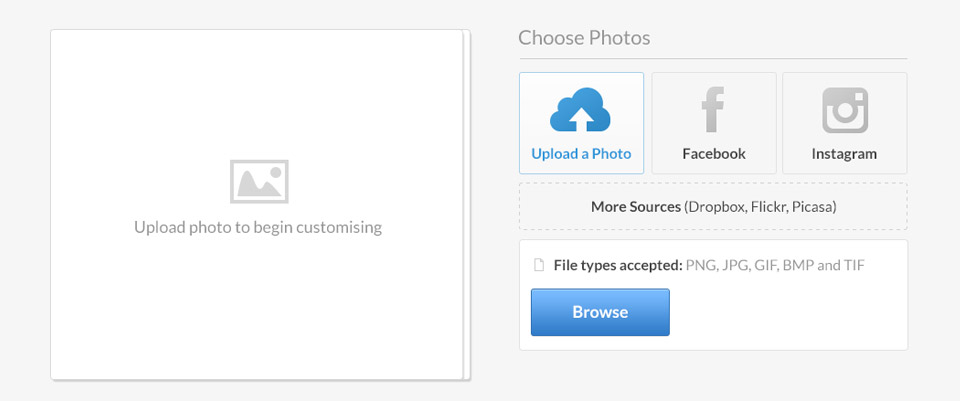Click the image placeholder icon in preview
960x401 pixels.
click(x=258, y=181)
